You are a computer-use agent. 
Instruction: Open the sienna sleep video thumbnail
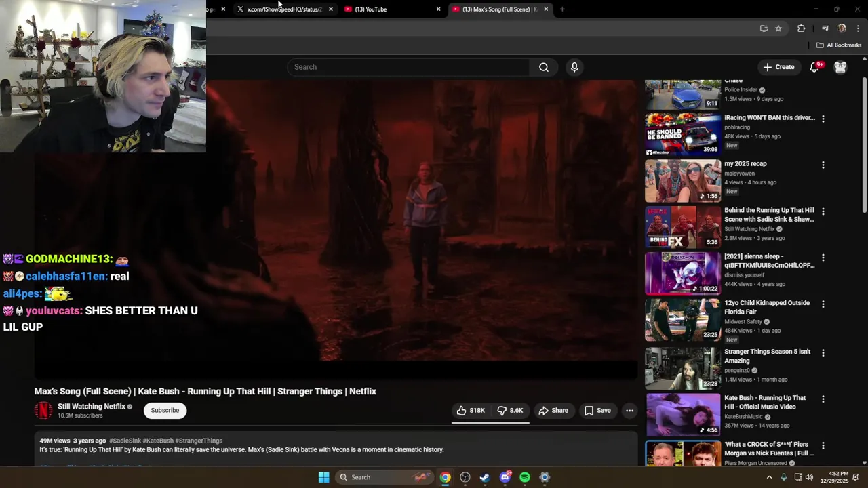(683, 273)
